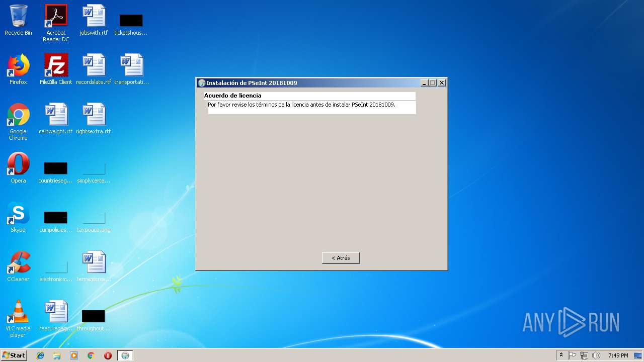Open the volume tray icon
The width and height of the screenshot is (644, 362).
click(596, 355)
